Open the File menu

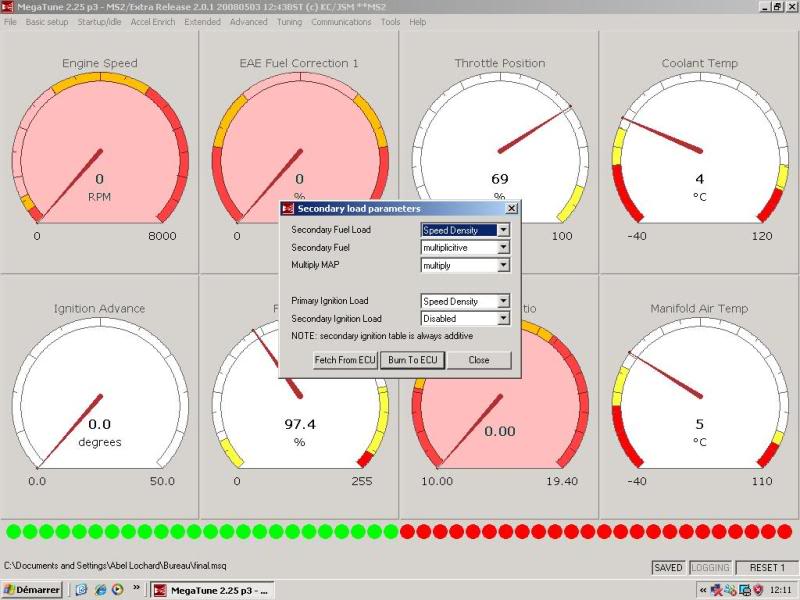pos(10,22)
